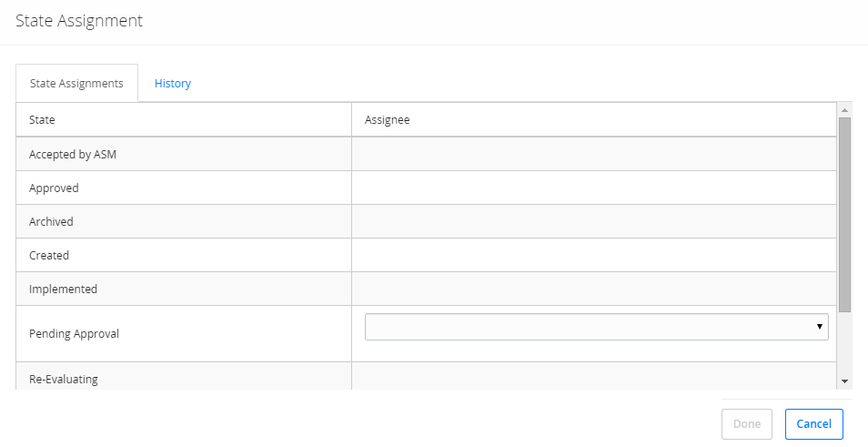868x447 pixels.
Task: Click the Assignee column header
Action: (x=387, y=120)
